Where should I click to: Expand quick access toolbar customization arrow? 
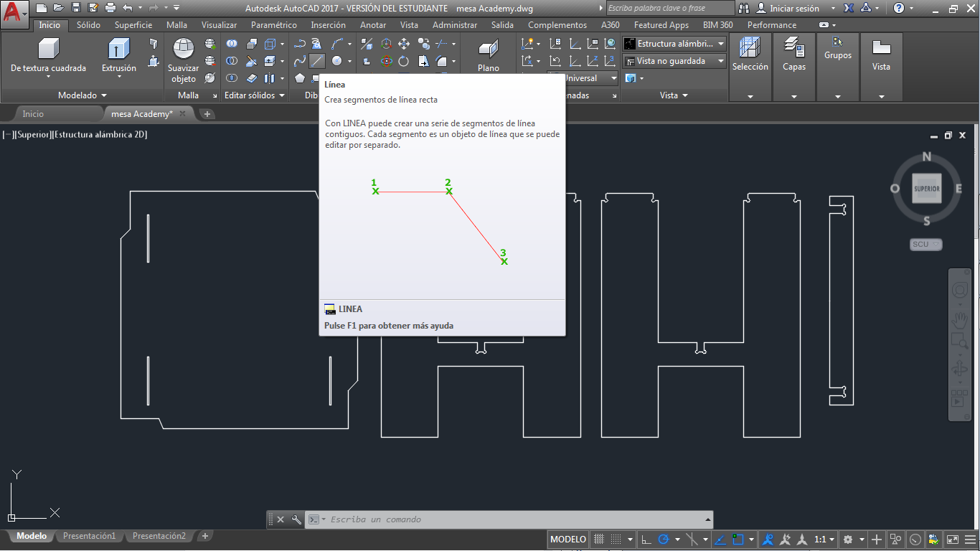176,8
